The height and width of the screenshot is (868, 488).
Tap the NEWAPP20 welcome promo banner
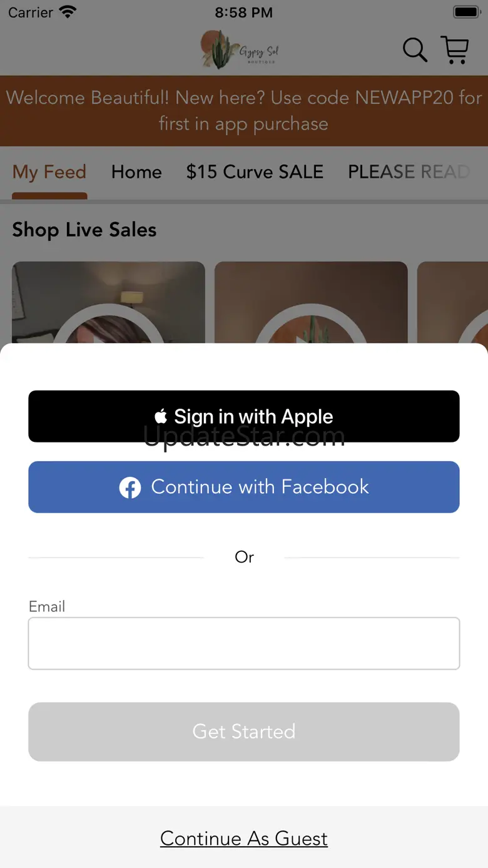pos(244,111)
